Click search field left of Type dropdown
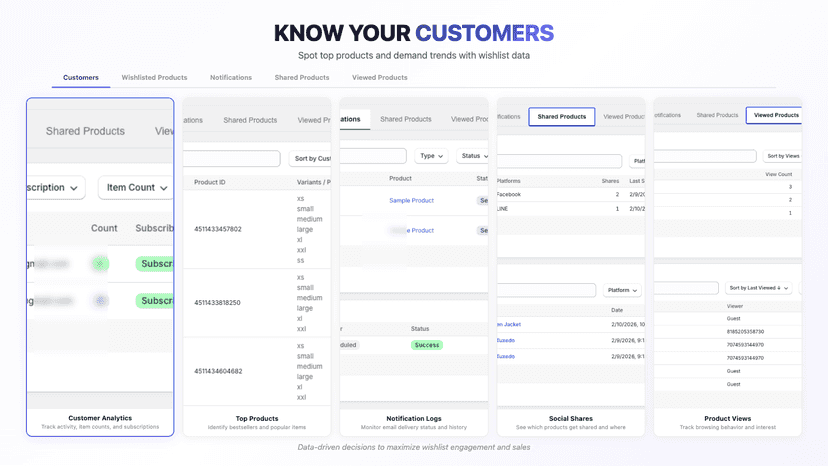The image size is (828, 466). (373, 156)
